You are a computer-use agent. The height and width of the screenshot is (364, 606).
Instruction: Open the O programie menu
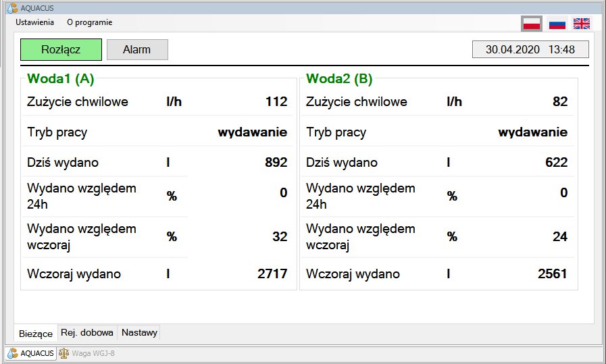[89, 22]
